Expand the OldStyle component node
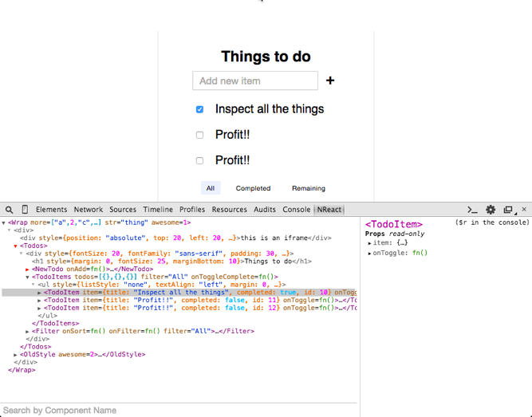The image size is (532, 417). pos(15,354)
